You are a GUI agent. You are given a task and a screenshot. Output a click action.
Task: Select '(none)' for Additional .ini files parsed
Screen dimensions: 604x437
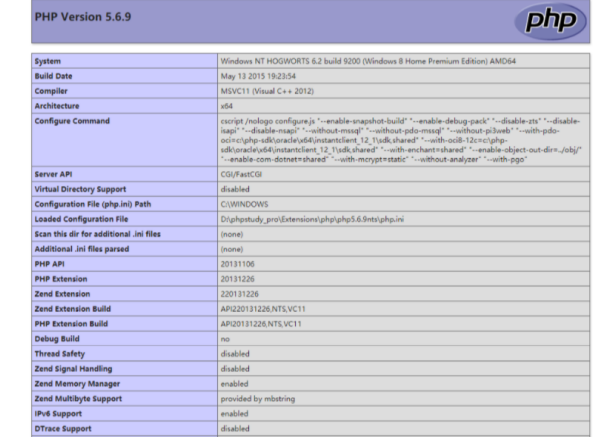pos(232,249)
